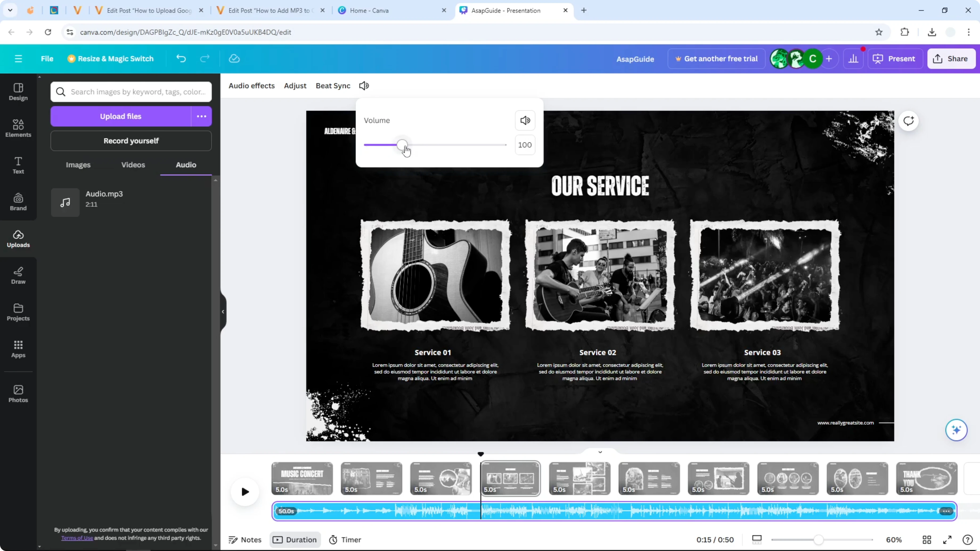Viewport: 980px width, 551px height.
Task: Open the Uploads panel
Action: (18, 239)
